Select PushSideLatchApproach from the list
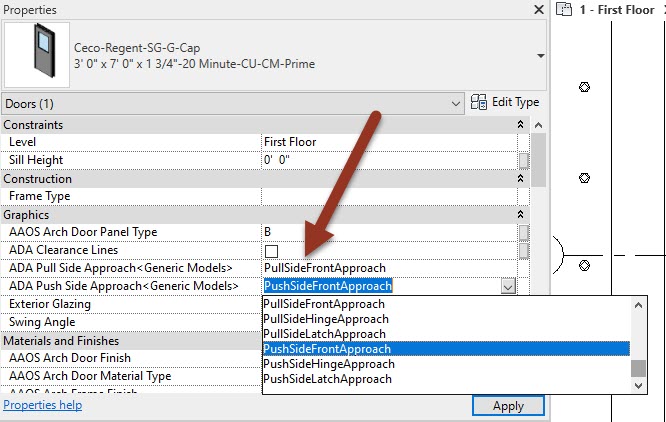This screenshot has height=422, width=666. pyautogui.click(x=446, y=379)
